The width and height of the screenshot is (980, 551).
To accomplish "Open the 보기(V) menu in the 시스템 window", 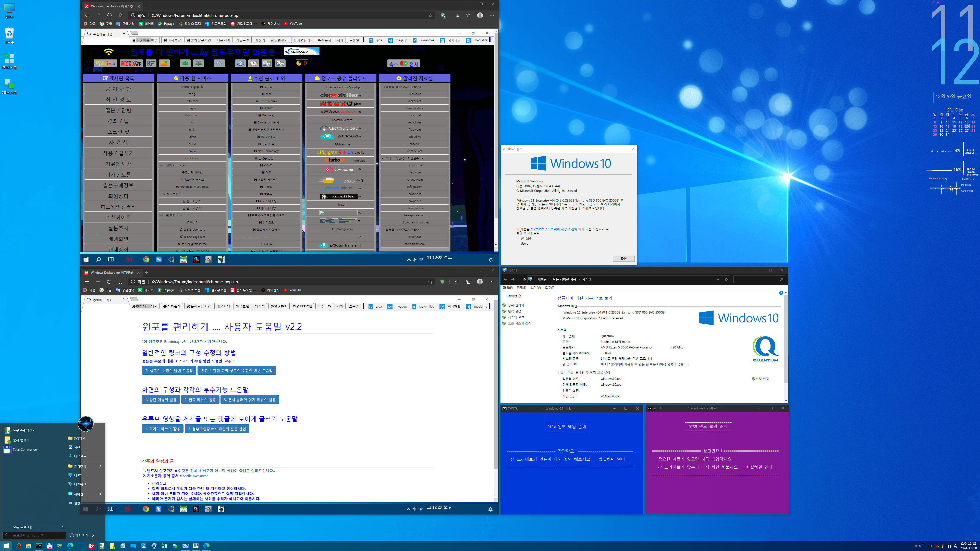I will (535, 288).
